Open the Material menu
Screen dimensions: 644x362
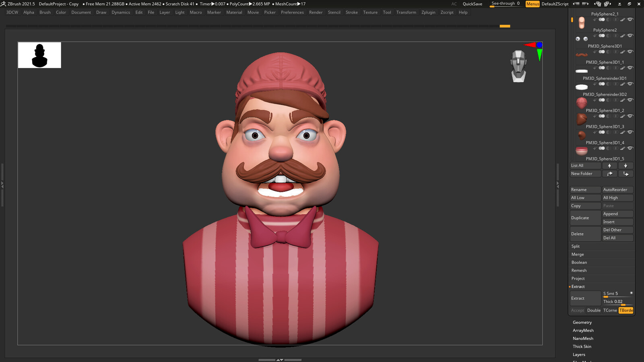(x=234, y=12)
